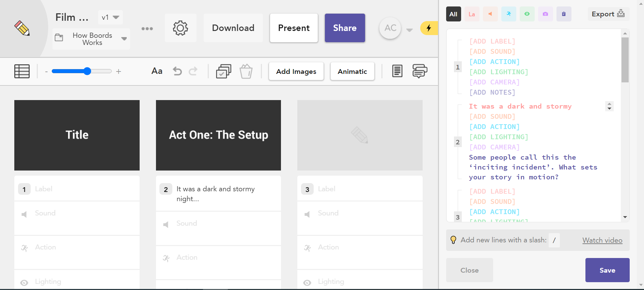Open the script editor document icon

point(397,71)
